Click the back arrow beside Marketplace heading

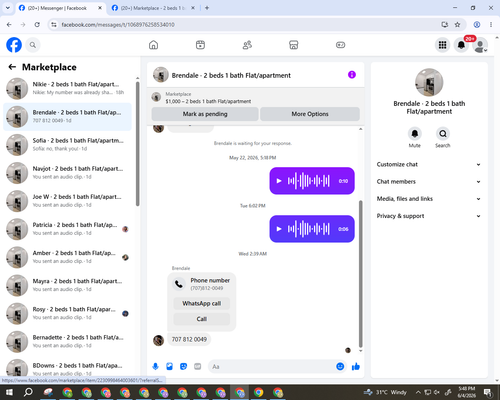click(12, 67)
